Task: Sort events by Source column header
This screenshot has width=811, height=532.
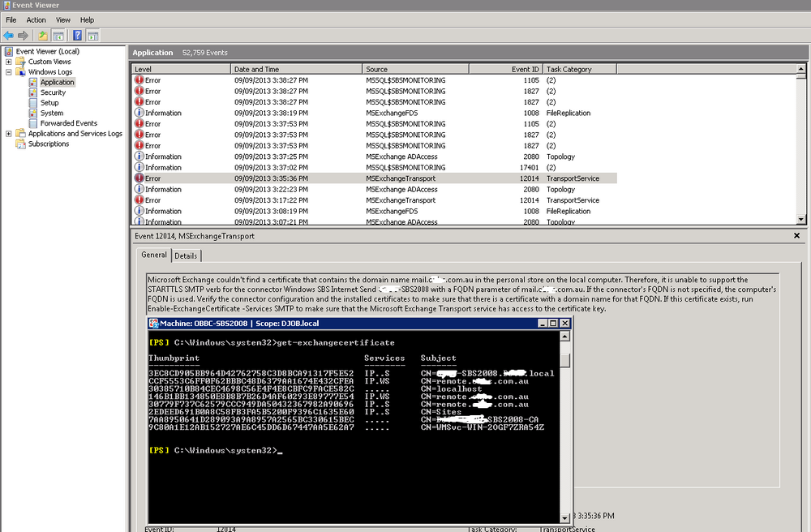Action: [416, 69]
